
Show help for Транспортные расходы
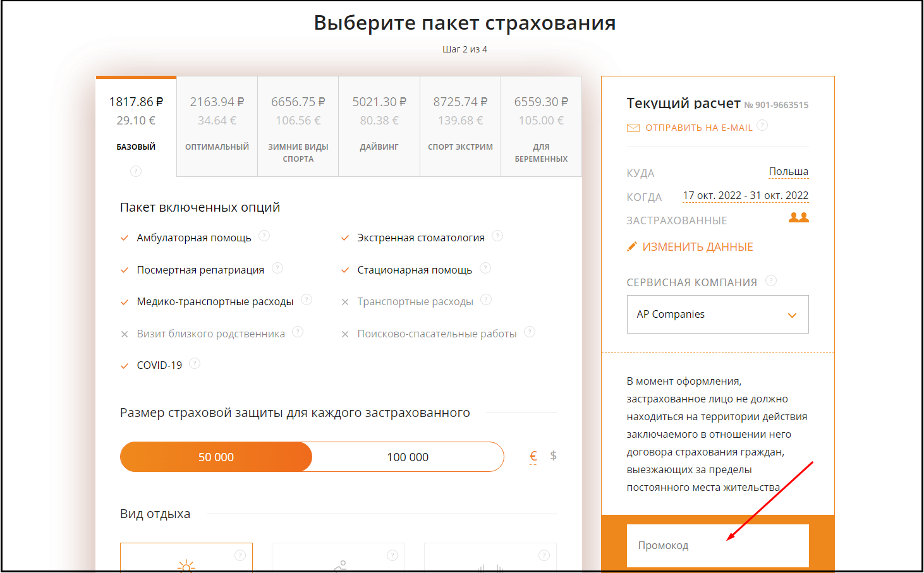tap(486, 299)
